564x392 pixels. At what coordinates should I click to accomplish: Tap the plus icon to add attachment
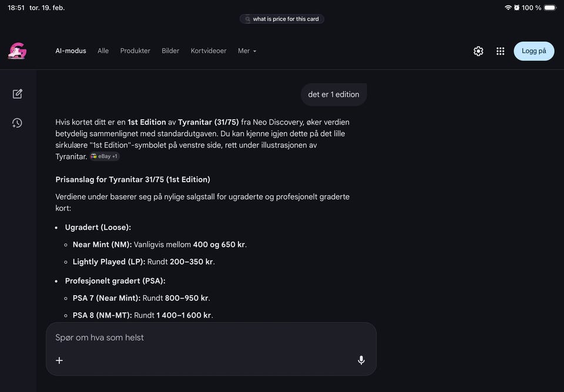click(59, 360)
